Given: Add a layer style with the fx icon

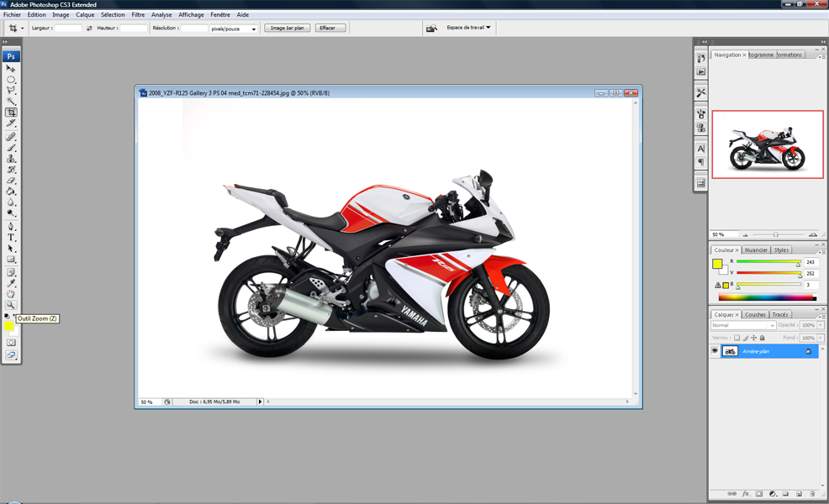Looking at the screenshot, I should 746,494.
